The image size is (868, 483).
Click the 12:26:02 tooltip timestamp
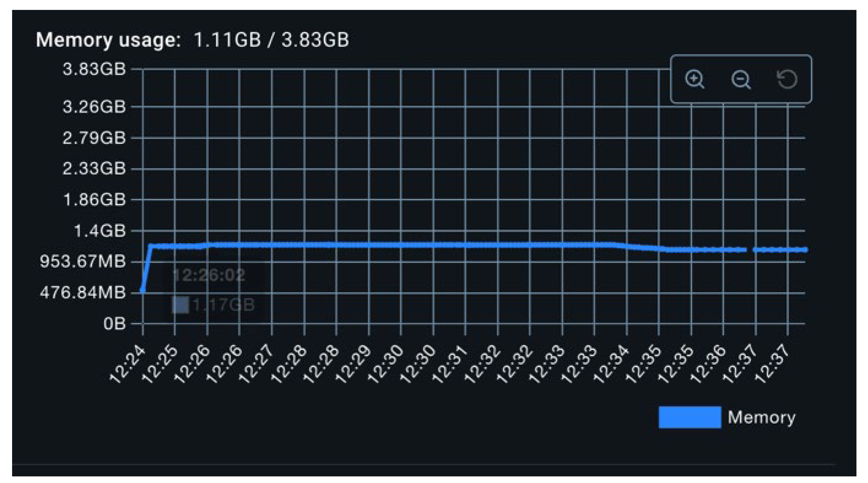(208, 275)
